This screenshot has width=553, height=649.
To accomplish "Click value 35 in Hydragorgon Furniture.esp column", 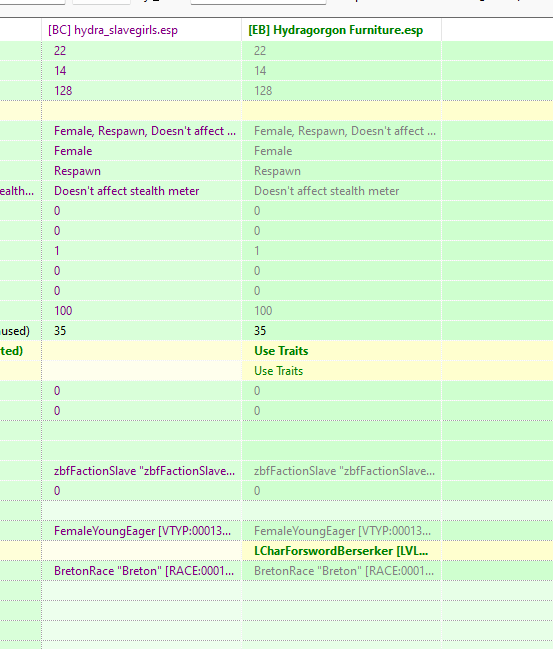I will click(260, 331).
